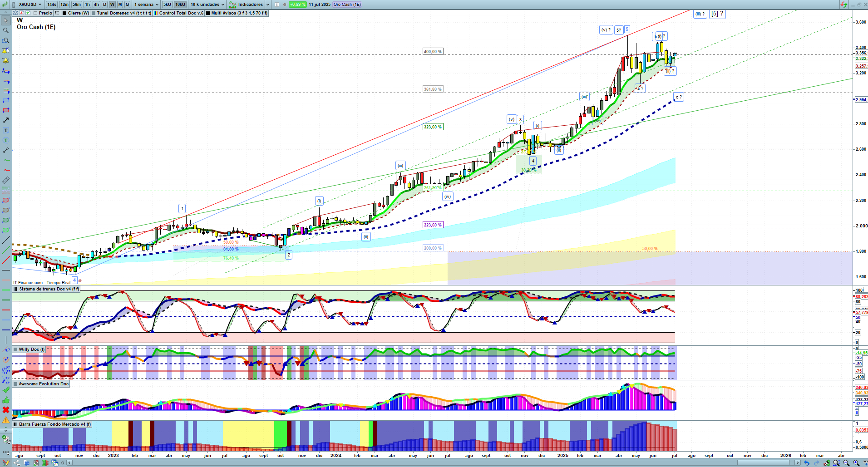Click the undo arrow in bottom bar
The image size is (868, 467).
click(806, 463)
